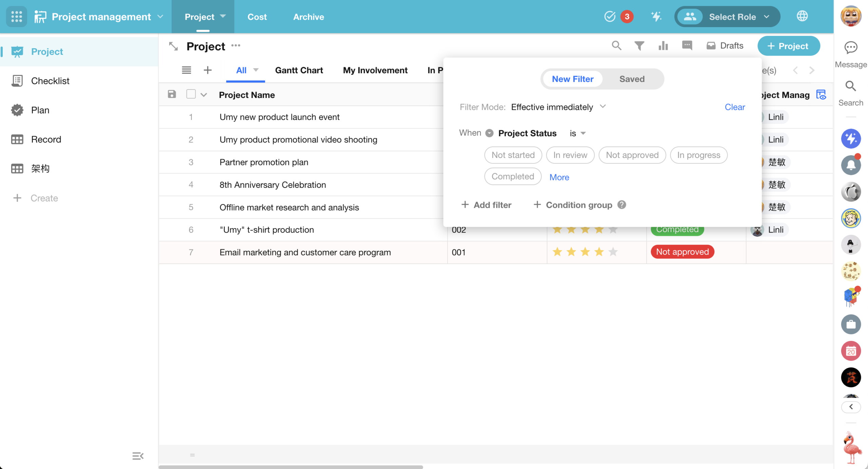The image size is (868, 469).
Task: Click the field settings icon beside Project Manager column
Action: pos(821,95)
